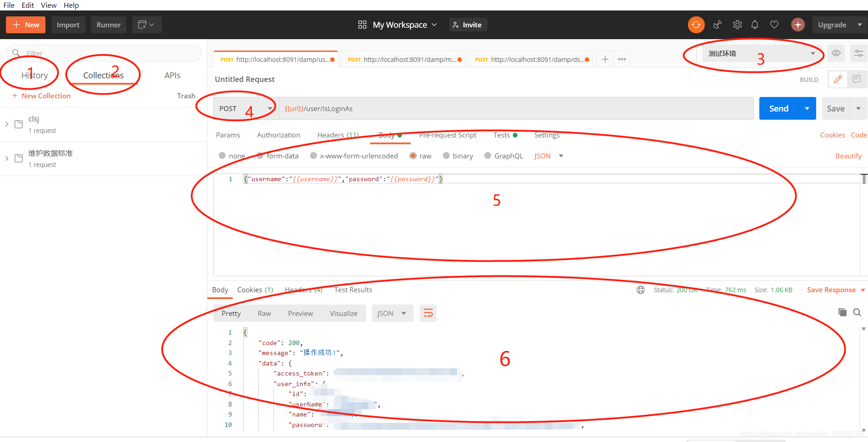Click the sync status icon
Screen dimensions: 868x442
pos(696,25)
